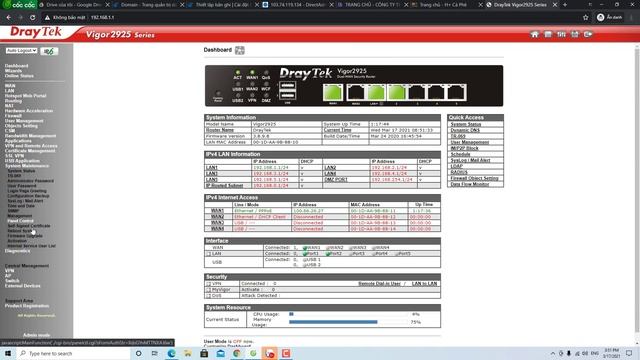Toggle the LAN box in Interface section

point(209,254)
